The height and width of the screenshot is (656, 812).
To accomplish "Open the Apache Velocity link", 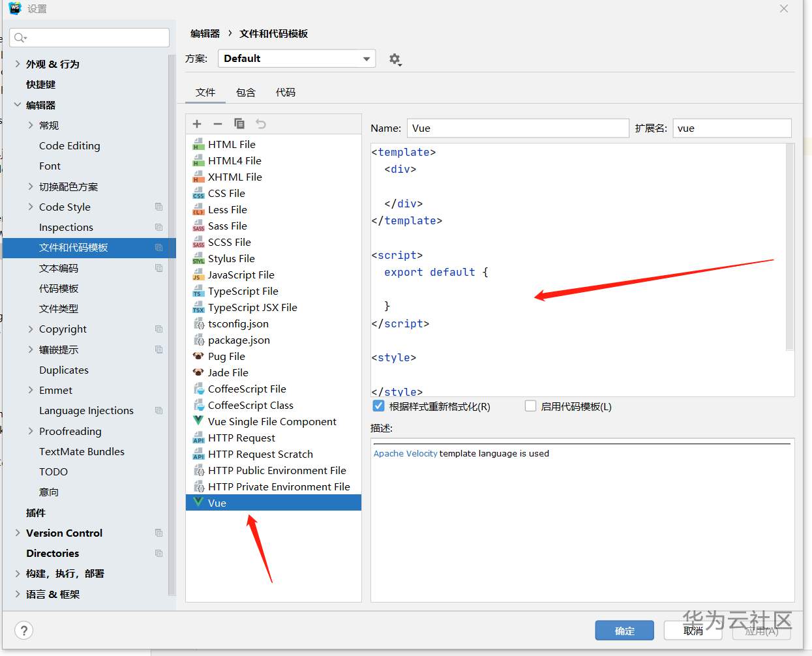I will [x=405, y=453].
